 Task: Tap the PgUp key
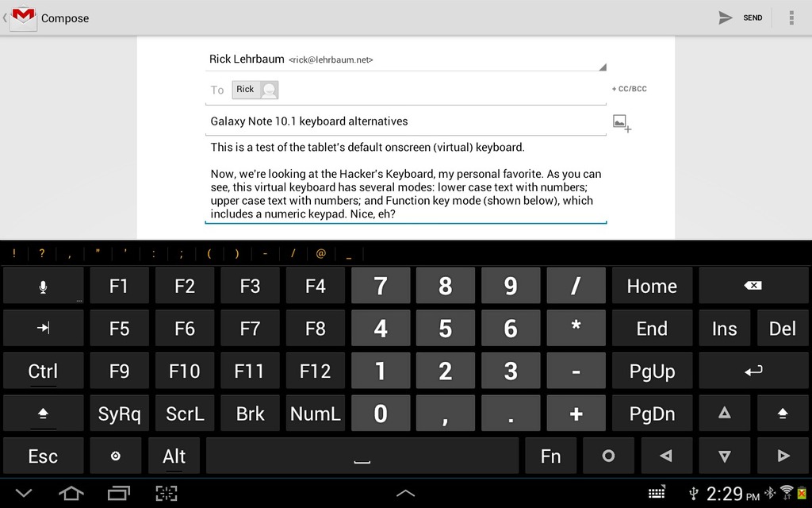[x=652, y=371]
